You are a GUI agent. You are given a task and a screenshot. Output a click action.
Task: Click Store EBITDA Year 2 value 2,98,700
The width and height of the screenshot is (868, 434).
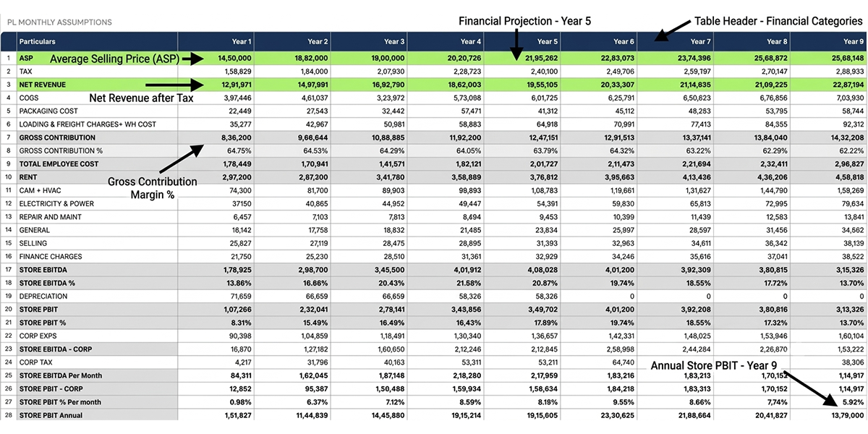pyautogui.click(x=312, y=270)
